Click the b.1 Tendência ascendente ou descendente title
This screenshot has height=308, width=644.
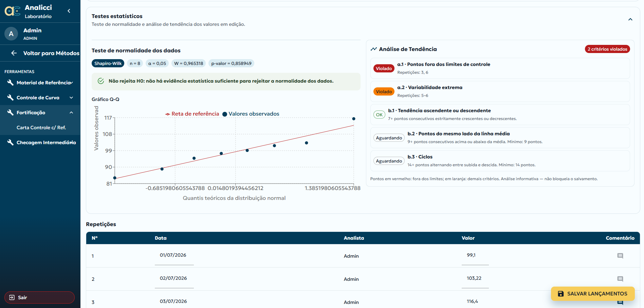click(x=439, y=110)
